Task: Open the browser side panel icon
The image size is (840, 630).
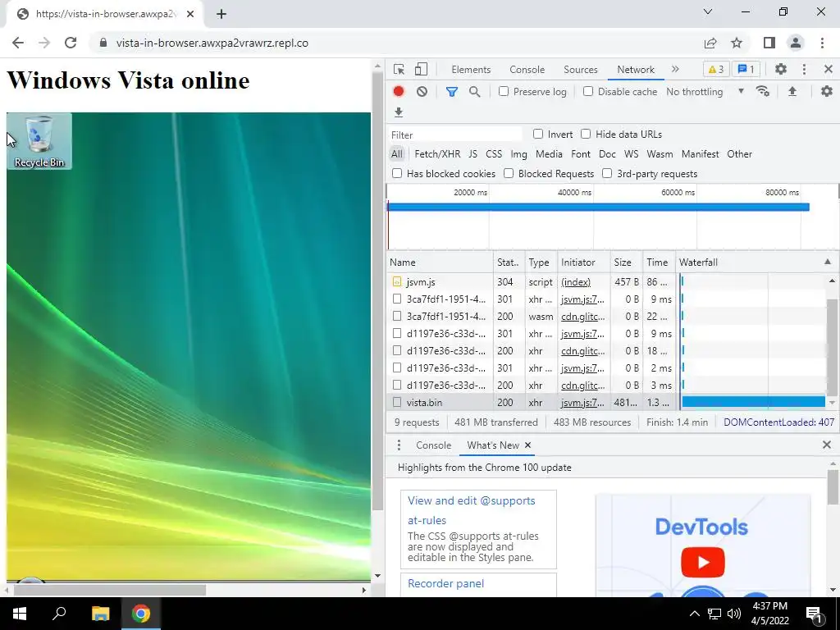Action: (769, 43)
